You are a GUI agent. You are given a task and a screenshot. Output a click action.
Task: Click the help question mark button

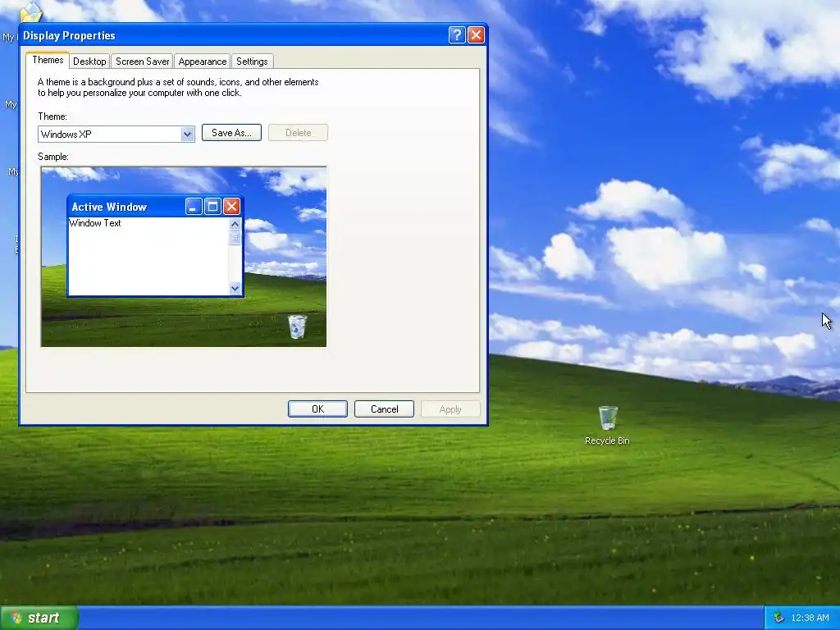point(456,35)
